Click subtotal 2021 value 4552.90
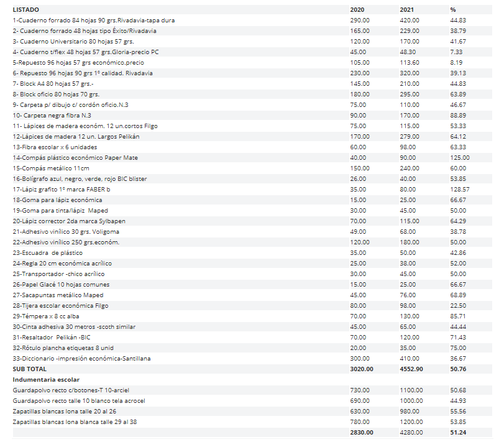The image size is (504, 447). (411, 369)
